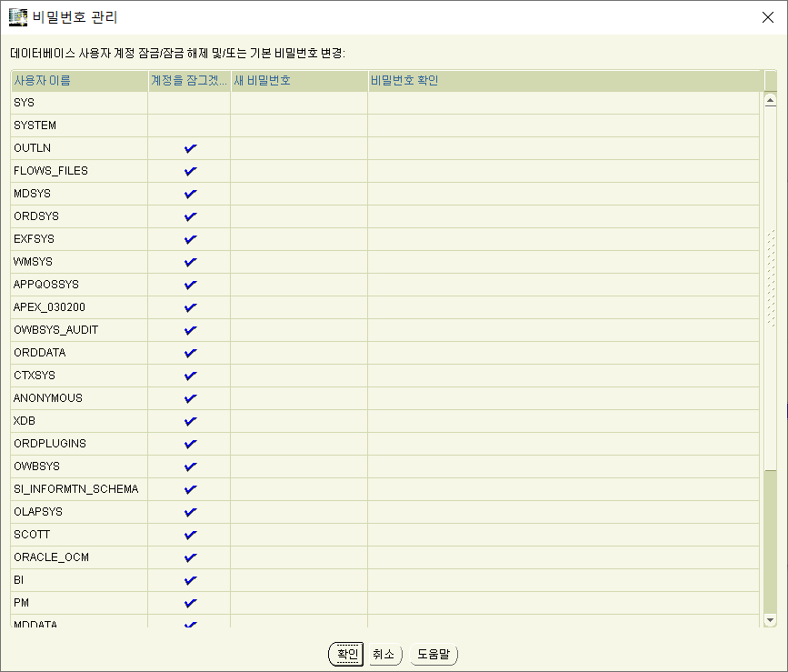Screen dimensions: 788x672
Task: Select the APEX_030200 user name cell
Action: [79, 307]
